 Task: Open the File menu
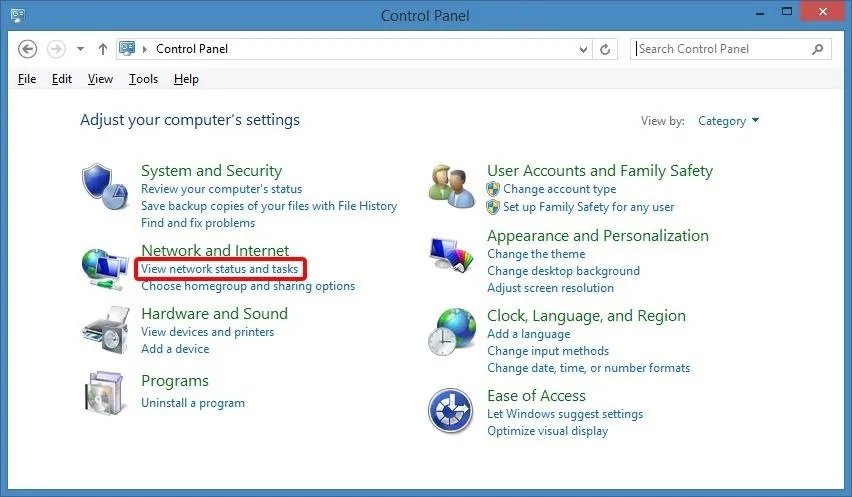(x=27, y=79)
